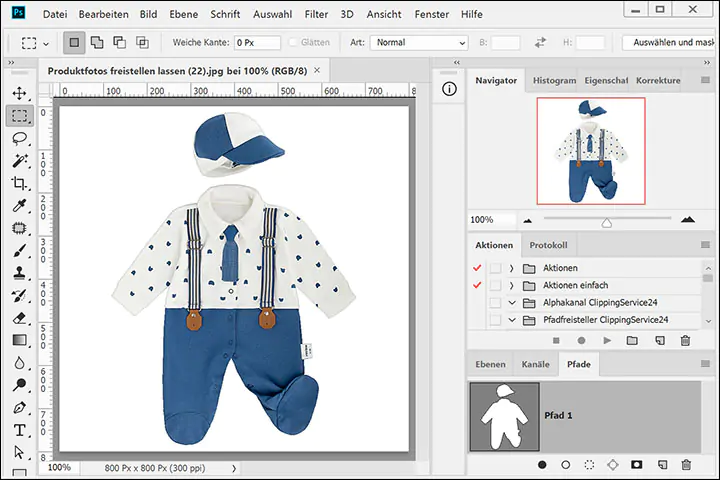Screen dimensions: 720x480
Task: Activate the Crop tool
Action: (x=19, y=184)
